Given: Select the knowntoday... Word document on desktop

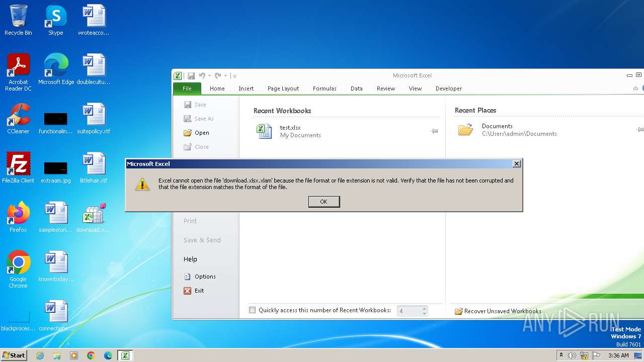Looking at the screenshot, I should click(x=56, y=266).
